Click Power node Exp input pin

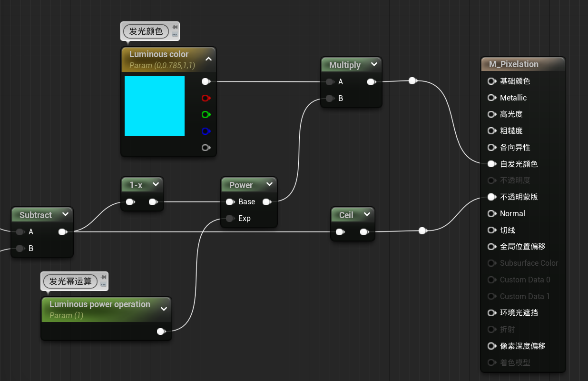tap(230, 219)
